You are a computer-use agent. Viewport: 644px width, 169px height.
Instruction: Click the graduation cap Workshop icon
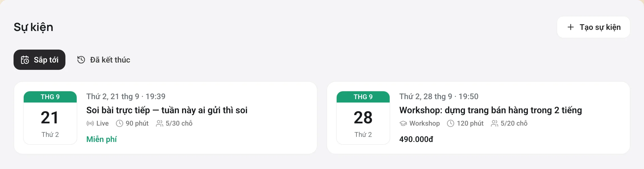(403, 123)
